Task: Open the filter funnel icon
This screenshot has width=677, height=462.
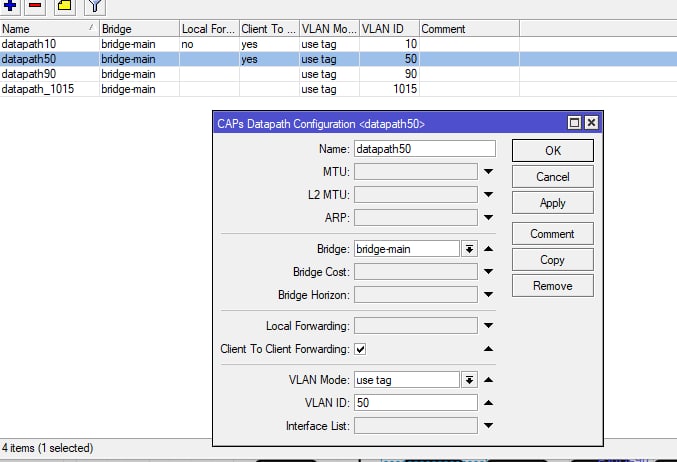Action: (x=95, y=6)
